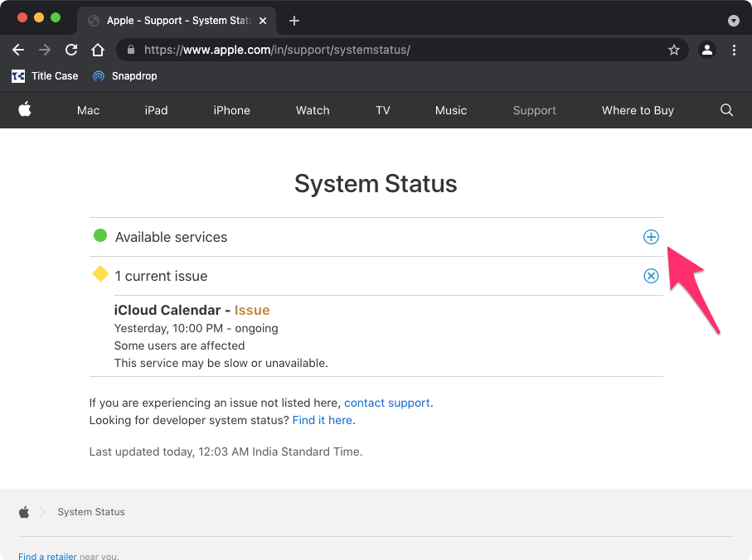Open the Where to Buy menu item
Viewport: 752px width, 560px height.
638,111
